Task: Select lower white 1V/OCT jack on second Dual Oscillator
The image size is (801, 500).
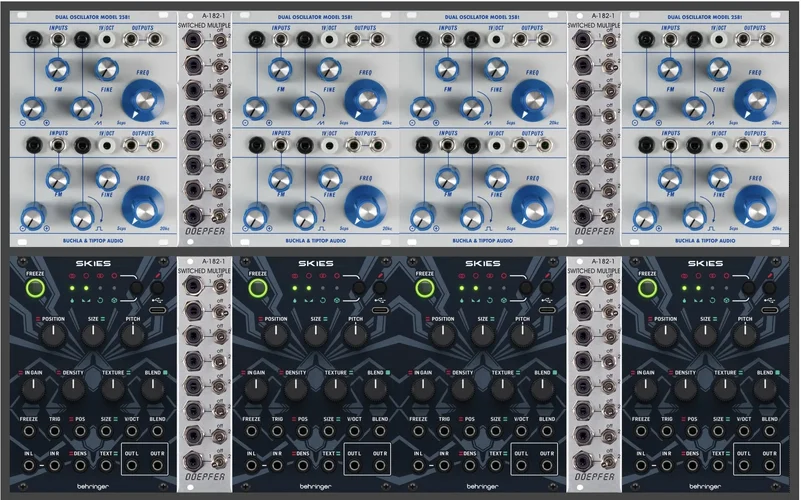Action: click(329, 146)
